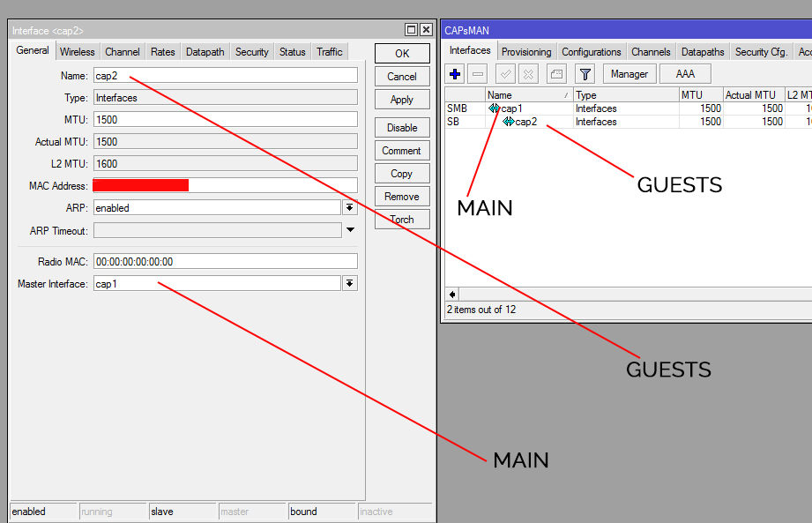Open the Configurations tab in CAPsMAN

(x=591, y=52)
